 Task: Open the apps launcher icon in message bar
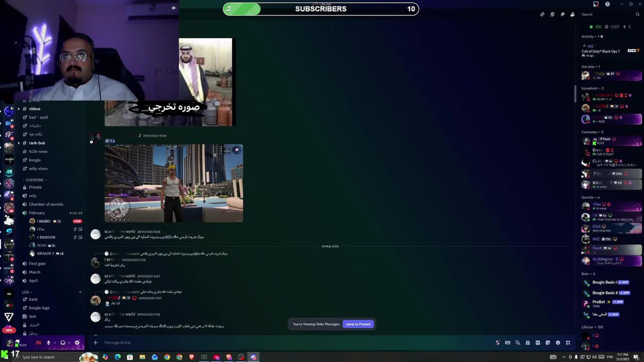point(568,343)
